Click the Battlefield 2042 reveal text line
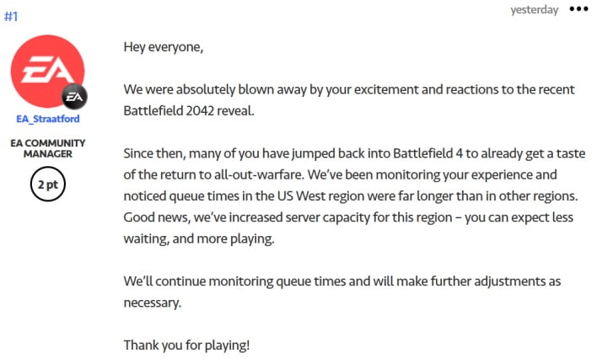The height and width of the screenshot is (364, 597). coord(189,111)
